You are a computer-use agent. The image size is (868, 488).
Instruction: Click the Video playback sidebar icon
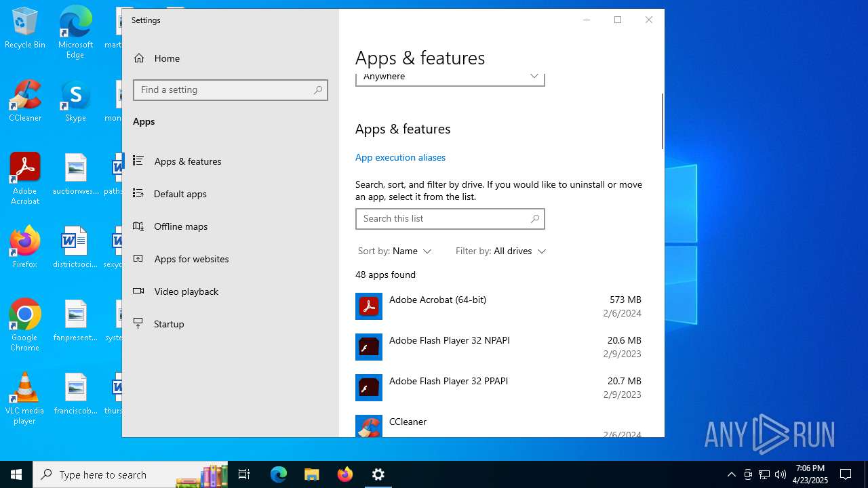pyautogui.click(x=138, y=291)
